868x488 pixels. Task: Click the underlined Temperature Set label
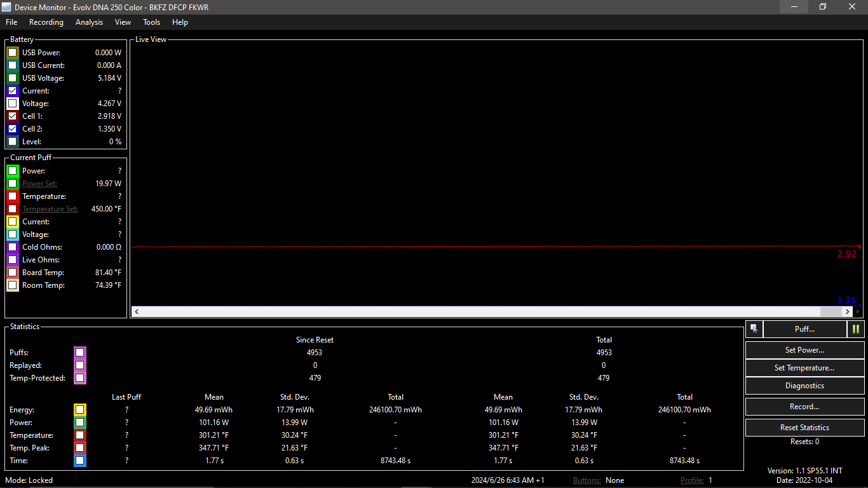[x=50, y=209]
